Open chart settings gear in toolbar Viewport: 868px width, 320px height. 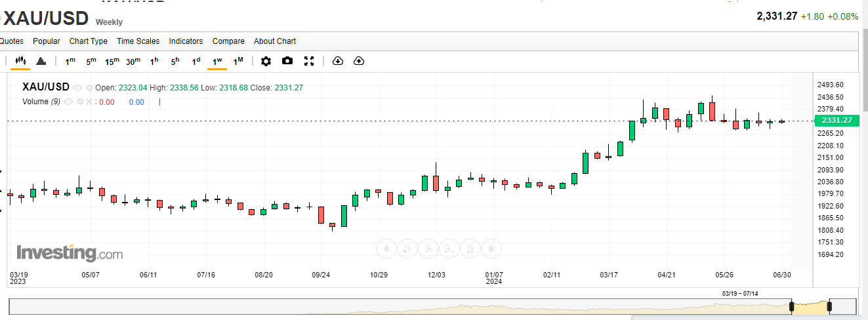pyautogui.click(x=266, y=61)
